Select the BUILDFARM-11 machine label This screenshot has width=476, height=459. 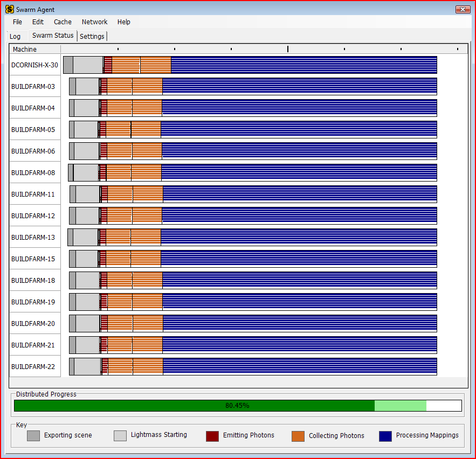[33, 194]
